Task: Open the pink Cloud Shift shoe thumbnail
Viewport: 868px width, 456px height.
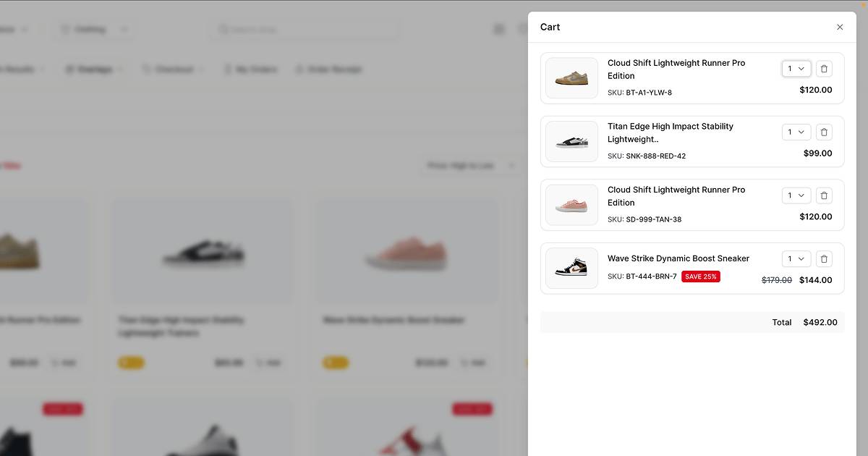Action: coord(571,205)
